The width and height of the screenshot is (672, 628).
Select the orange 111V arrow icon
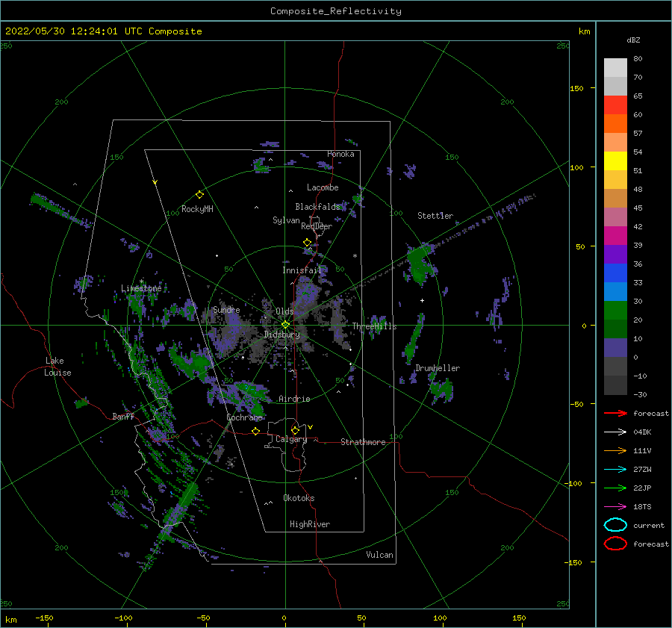pos(615,450)
